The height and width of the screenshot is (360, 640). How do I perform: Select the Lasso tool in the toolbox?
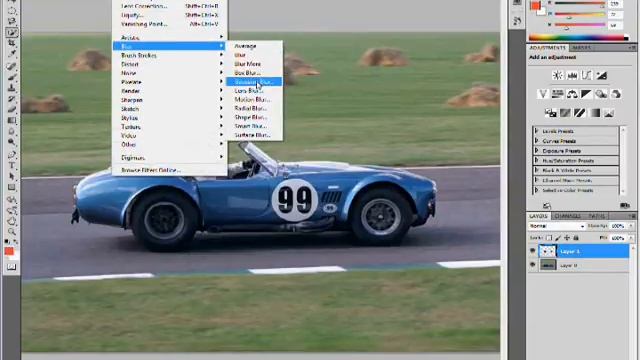click(x=12, y=21)
